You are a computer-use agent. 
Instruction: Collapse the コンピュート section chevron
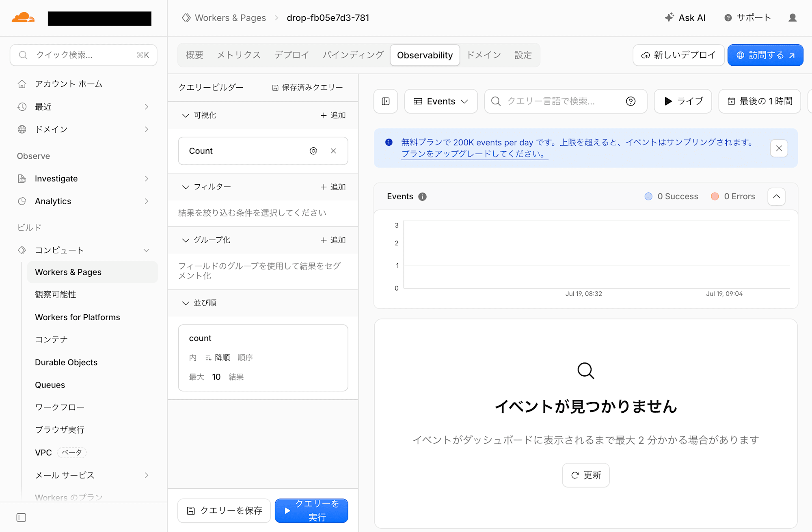pyautogui.click(x=147, y=250)
